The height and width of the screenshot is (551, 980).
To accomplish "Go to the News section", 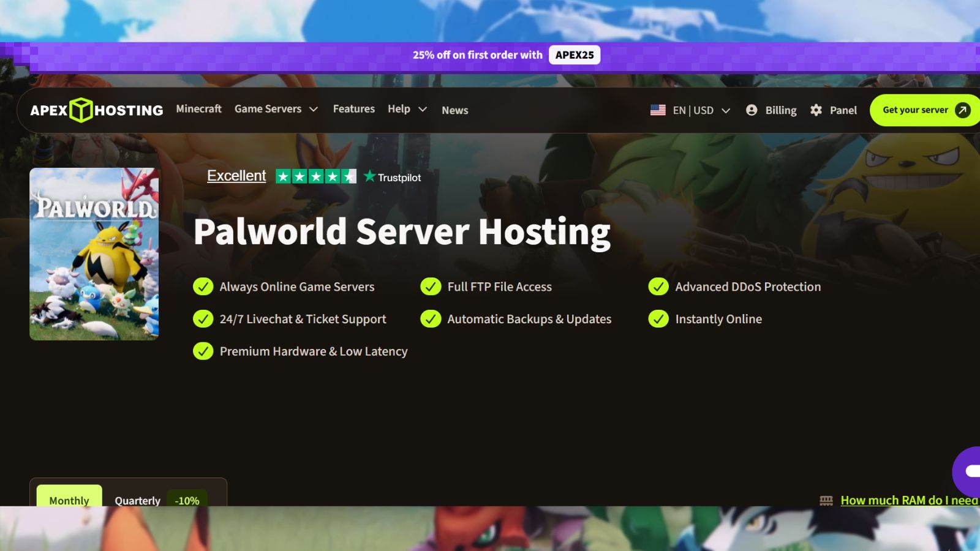I will (455, 111).
